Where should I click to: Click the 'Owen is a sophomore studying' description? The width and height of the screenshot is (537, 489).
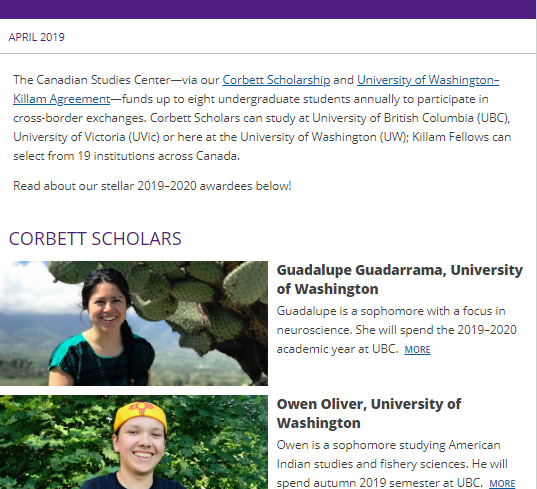(x=392, y=464)
